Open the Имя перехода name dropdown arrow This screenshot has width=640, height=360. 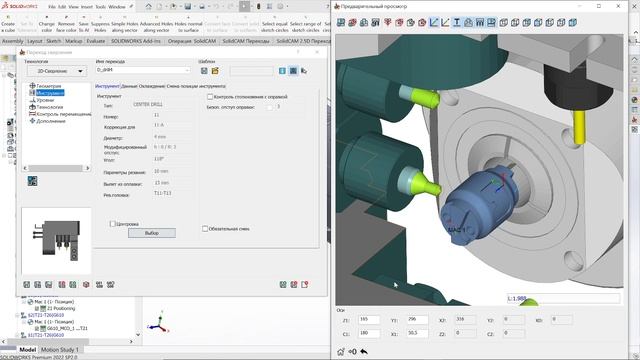coord(187,70)
